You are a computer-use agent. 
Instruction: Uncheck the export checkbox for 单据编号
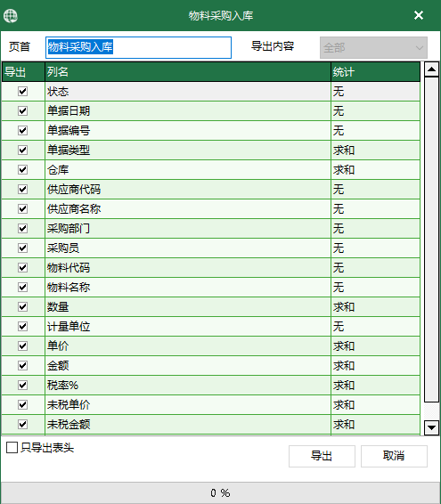22,131
